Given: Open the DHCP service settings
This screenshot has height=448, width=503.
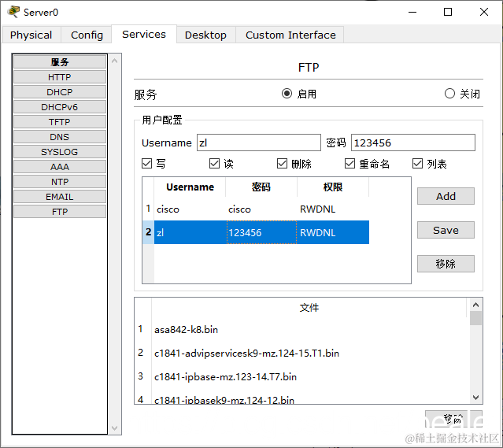Looking at the screenshot, I should point(60,92).
